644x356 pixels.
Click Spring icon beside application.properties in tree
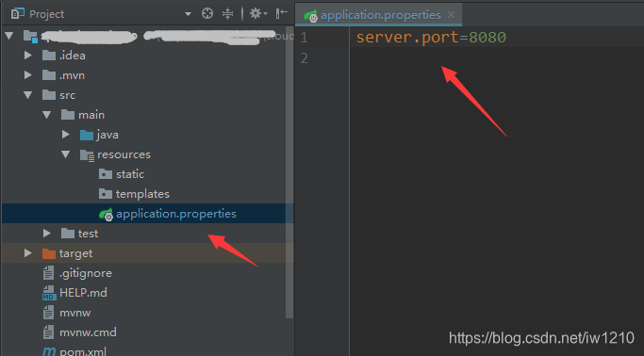pos(106,214)
